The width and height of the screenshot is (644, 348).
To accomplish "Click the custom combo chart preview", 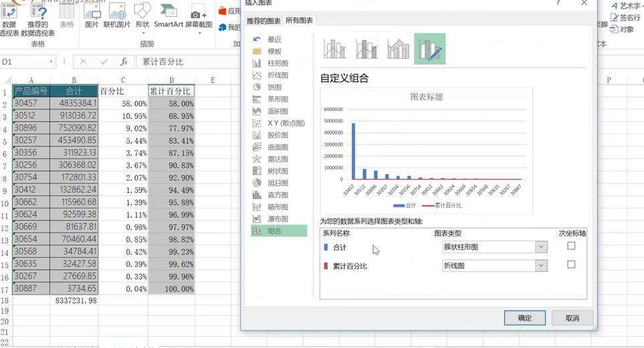I will [426, 150].
